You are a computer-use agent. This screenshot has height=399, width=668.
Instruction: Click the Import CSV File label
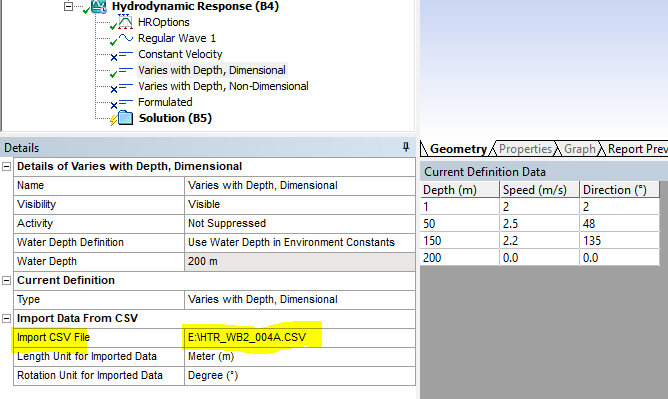[x=53, y=337]
